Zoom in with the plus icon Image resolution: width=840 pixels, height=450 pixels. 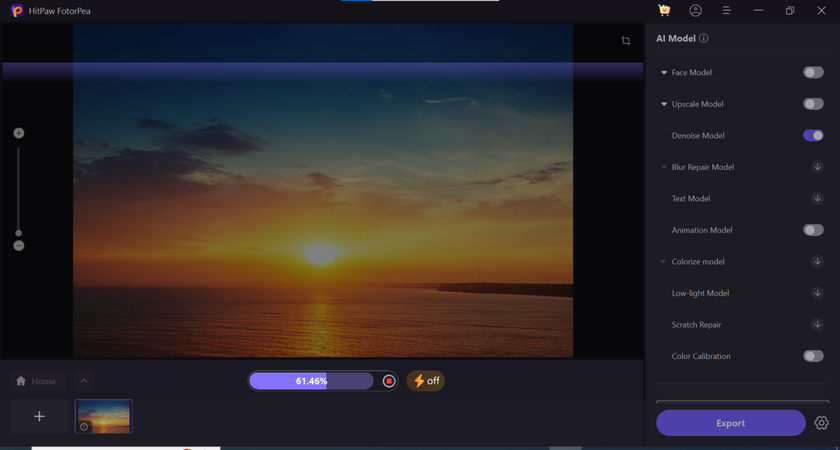pos(19,133)
